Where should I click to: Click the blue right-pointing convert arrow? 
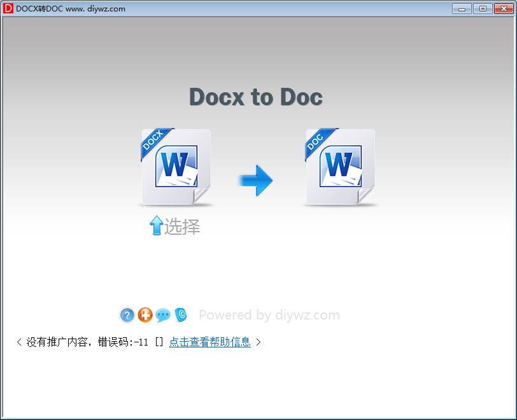[x=256, y=181]
